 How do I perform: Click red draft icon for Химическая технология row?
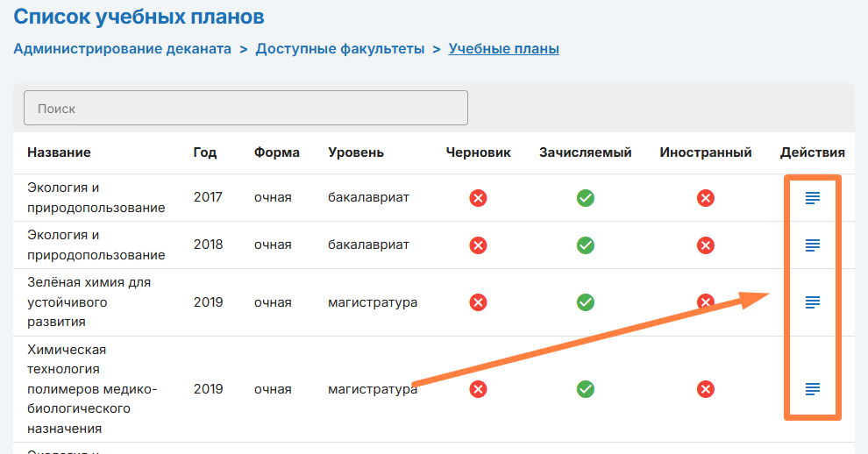click(x=478, y=389)
